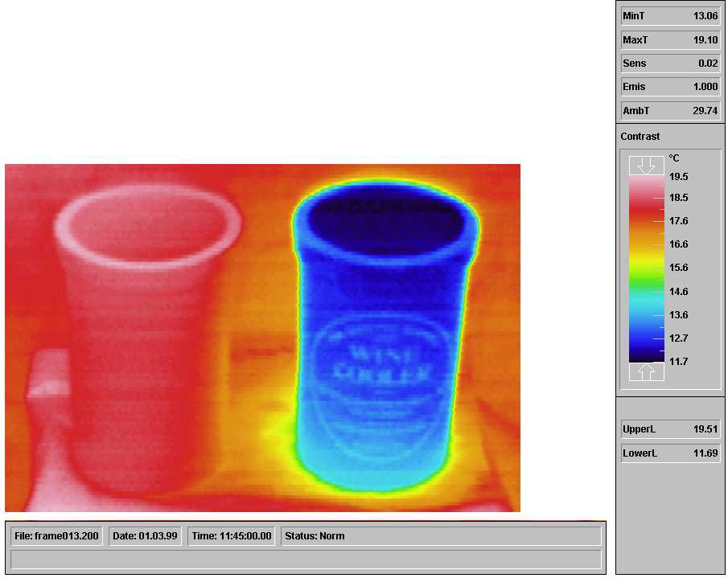The image size is (728, 578).
Task: Click the temperature color scale bar
Action: click(x=646, y=269)
